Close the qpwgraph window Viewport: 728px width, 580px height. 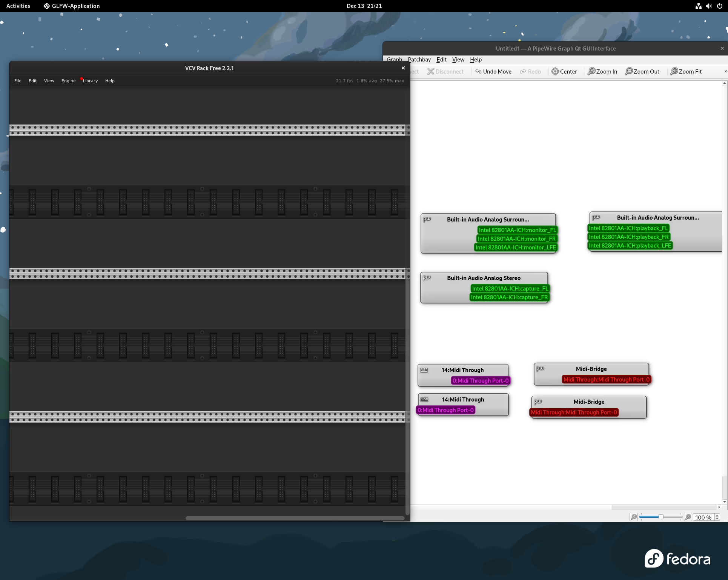(x=722, y=48)
